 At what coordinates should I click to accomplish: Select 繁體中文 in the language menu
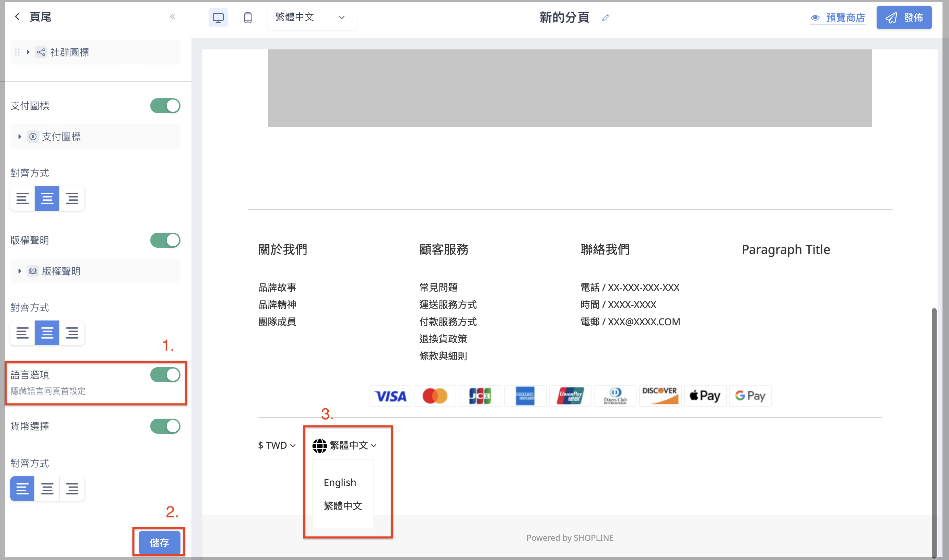coord(342,506)
